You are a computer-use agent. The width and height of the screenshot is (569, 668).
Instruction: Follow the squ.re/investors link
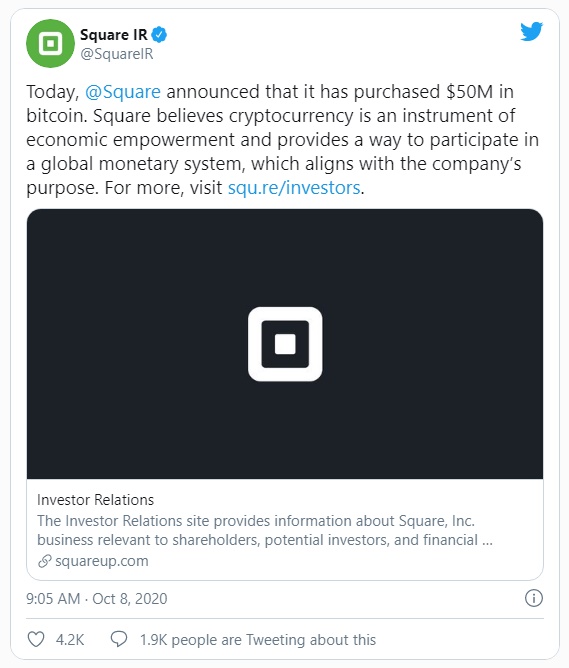(294, 187)
